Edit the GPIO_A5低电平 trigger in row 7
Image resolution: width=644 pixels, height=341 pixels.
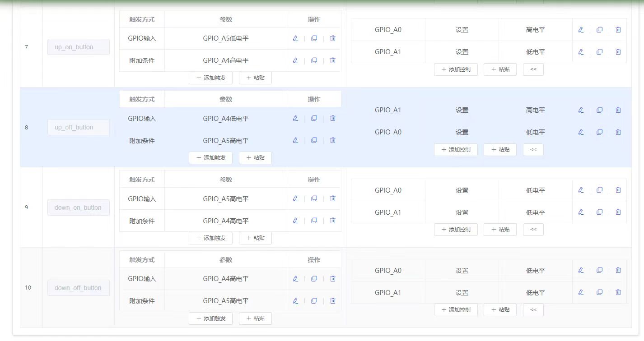tap(295, 38)
